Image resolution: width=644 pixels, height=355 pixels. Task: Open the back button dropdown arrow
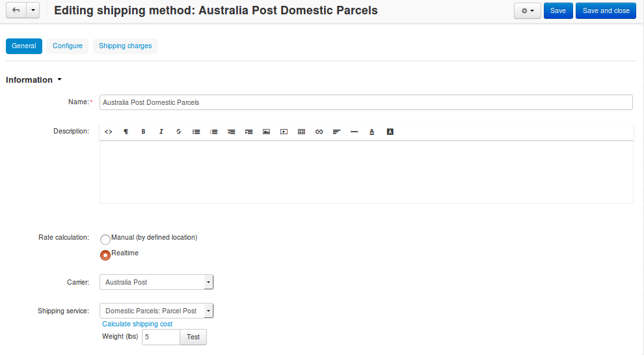[x=33, y=10]
